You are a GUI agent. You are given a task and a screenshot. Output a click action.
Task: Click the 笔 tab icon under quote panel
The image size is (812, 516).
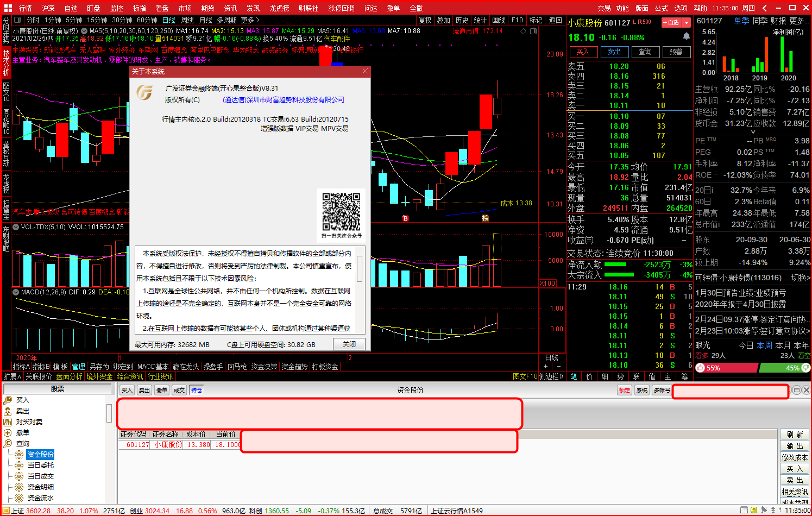[x=574, y=376]
